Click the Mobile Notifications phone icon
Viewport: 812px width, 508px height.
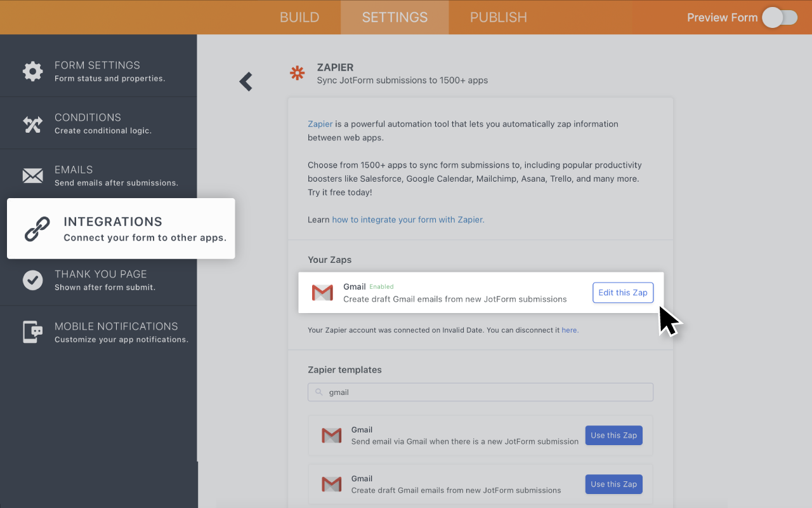(33, 331)
